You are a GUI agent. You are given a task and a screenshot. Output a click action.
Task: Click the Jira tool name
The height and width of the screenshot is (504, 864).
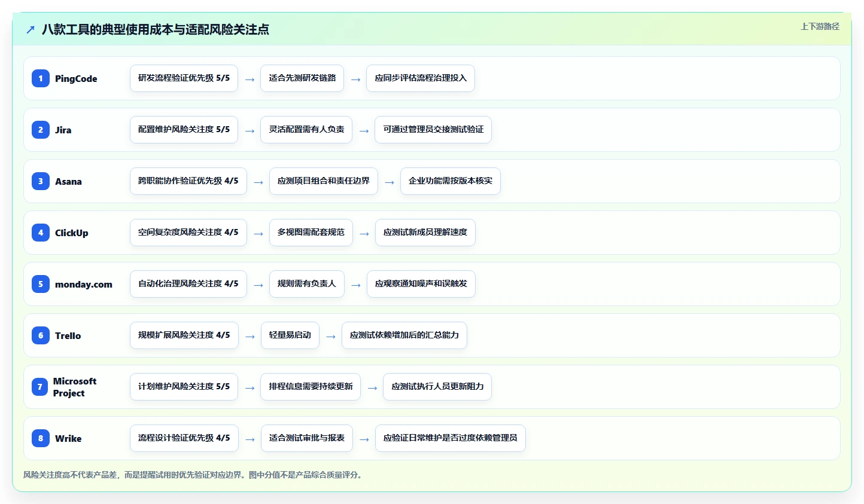point(63,130)
